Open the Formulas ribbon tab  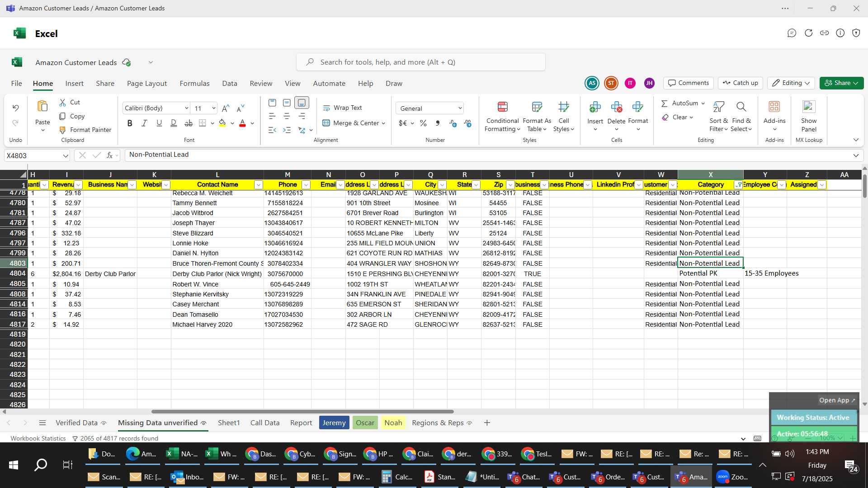click(x=194, y=84)
